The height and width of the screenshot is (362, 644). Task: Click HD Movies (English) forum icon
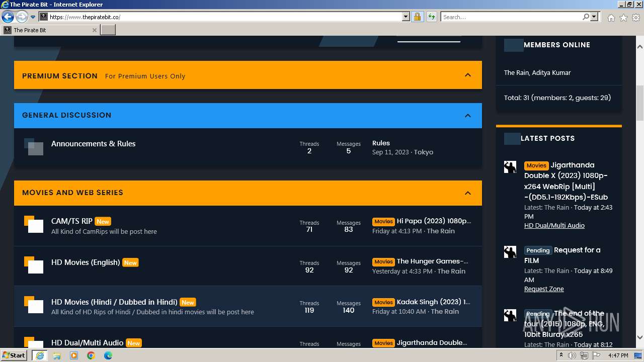[34, 265]
